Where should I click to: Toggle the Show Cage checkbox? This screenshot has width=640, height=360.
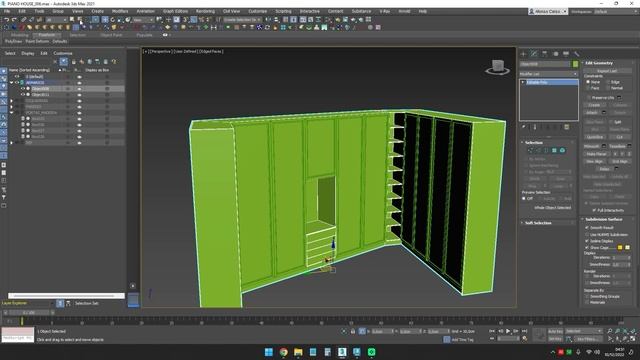[587, 247]
